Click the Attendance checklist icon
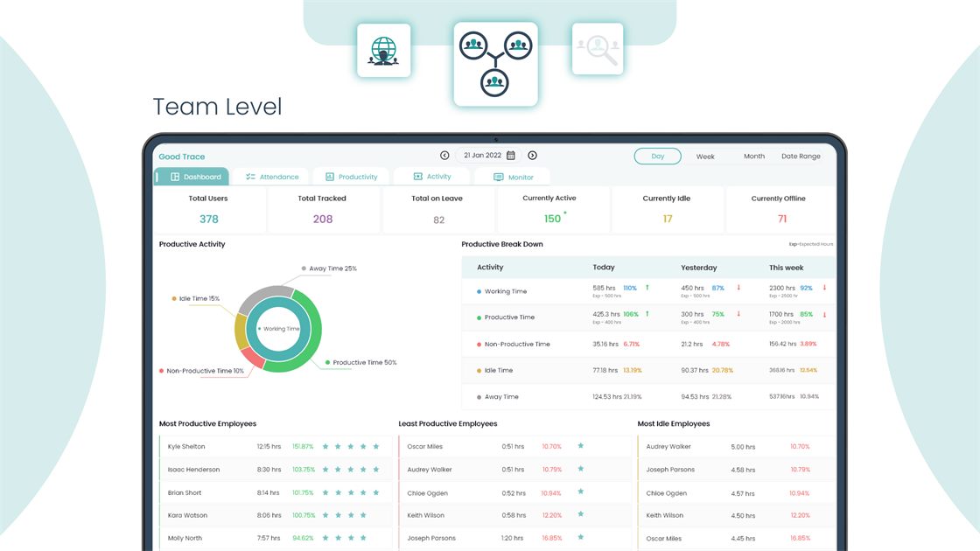Viewport: 980px width, 551px height. pyautogui.click(x=250, y=177)
